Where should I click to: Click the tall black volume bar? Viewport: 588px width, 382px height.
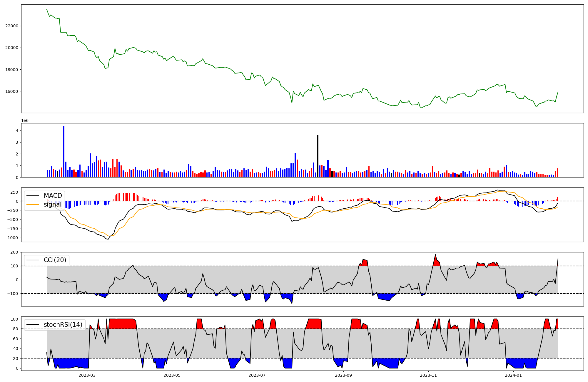click(x=318, y=156)
